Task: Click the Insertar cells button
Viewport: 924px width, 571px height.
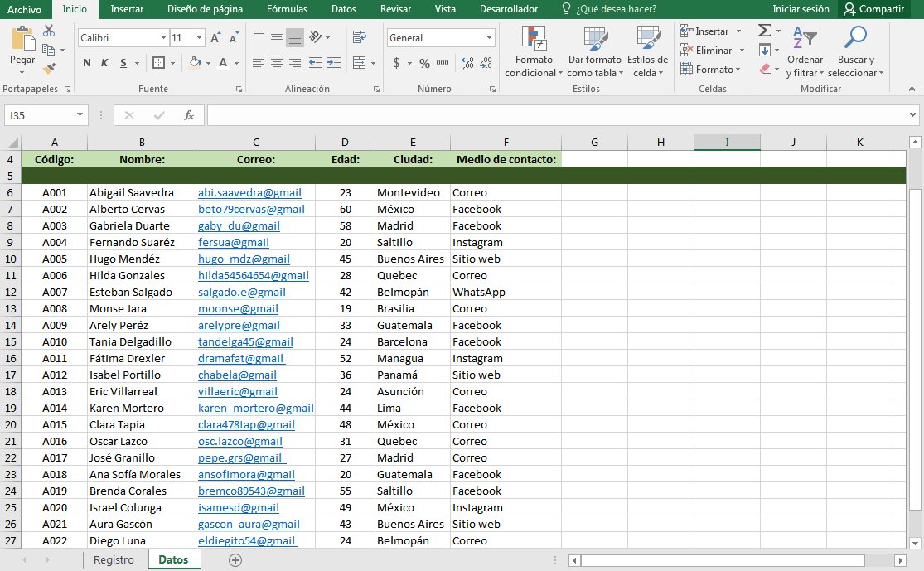Action: pyautogui.click(x=711, y=31)
